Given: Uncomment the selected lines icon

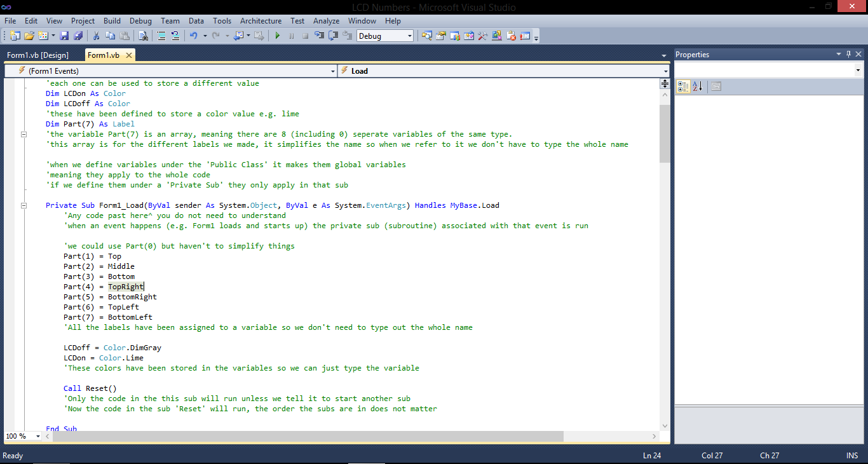Looking at the screenshot, I should click(175, 36).
